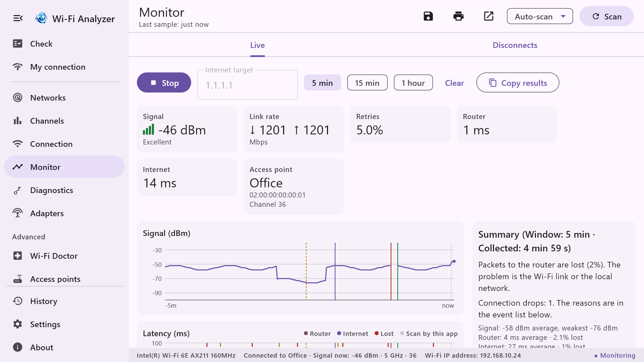Click the red marker on signal chart
The image size is (644, 362).
click(391, 271)
